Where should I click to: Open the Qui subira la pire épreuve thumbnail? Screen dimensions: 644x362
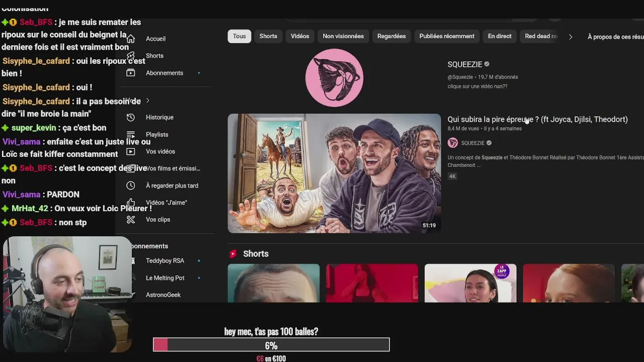pyautogui.click(x=334, y=173)
